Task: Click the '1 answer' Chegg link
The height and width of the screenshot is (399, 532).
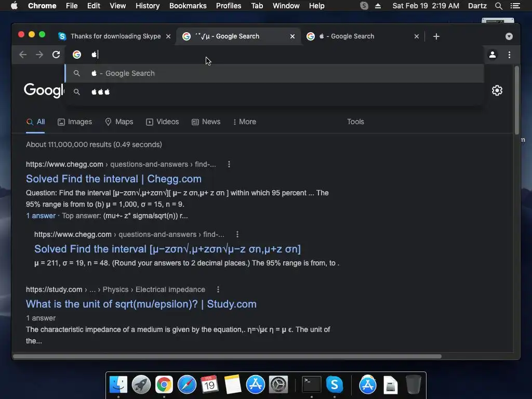Action: (41, 216)
